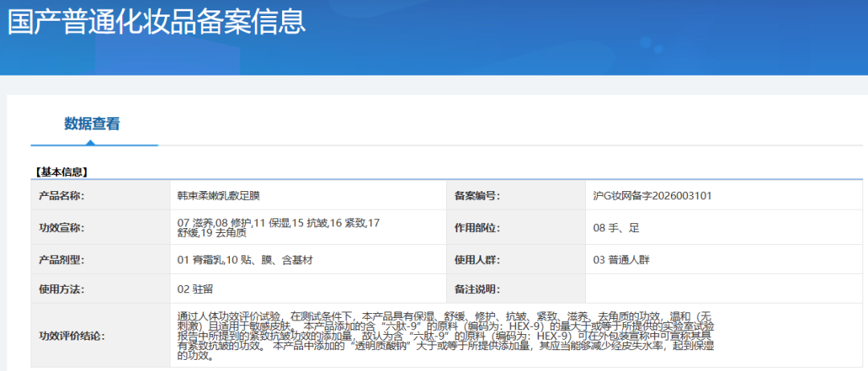This screenshot has width=868, height=371.
Task: Click the 国产普通化妆品备案信息 page title
Action: pyautogui.click(x=157, y=22)
